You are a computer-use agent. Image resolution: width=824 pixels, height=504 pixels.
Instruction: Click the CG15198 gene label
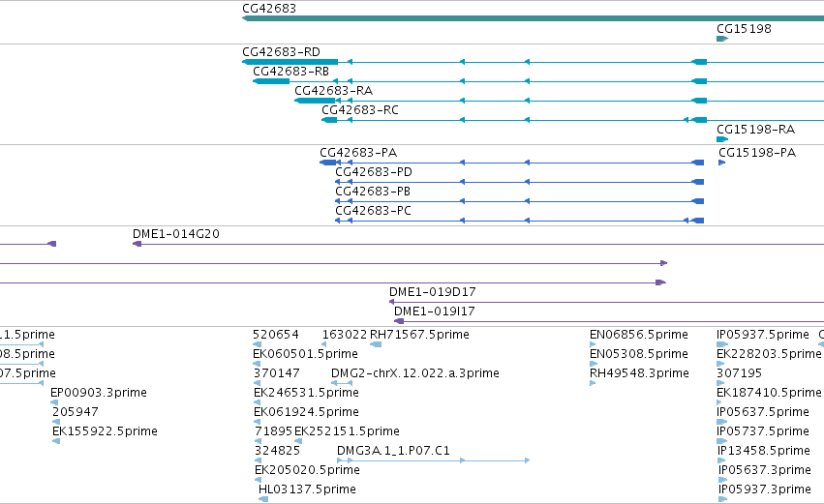coord(744,29)
